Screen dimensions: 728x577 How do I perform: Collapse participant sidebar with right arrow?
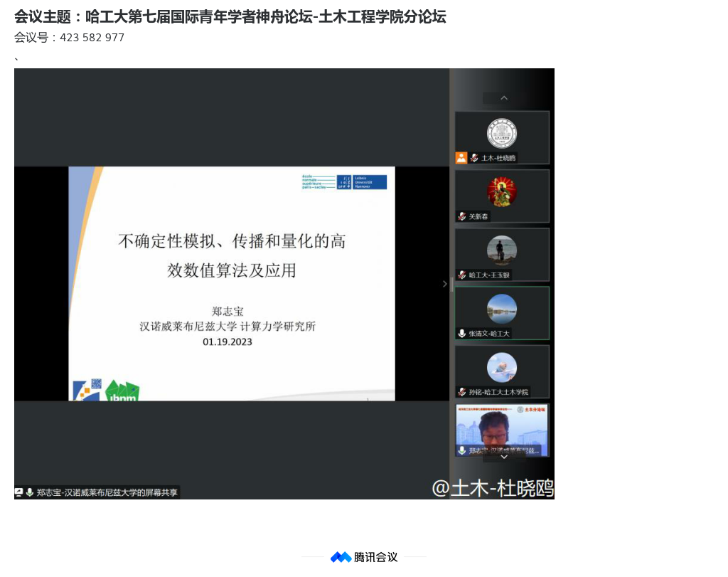pyautogui.click(x=445, y=284)
